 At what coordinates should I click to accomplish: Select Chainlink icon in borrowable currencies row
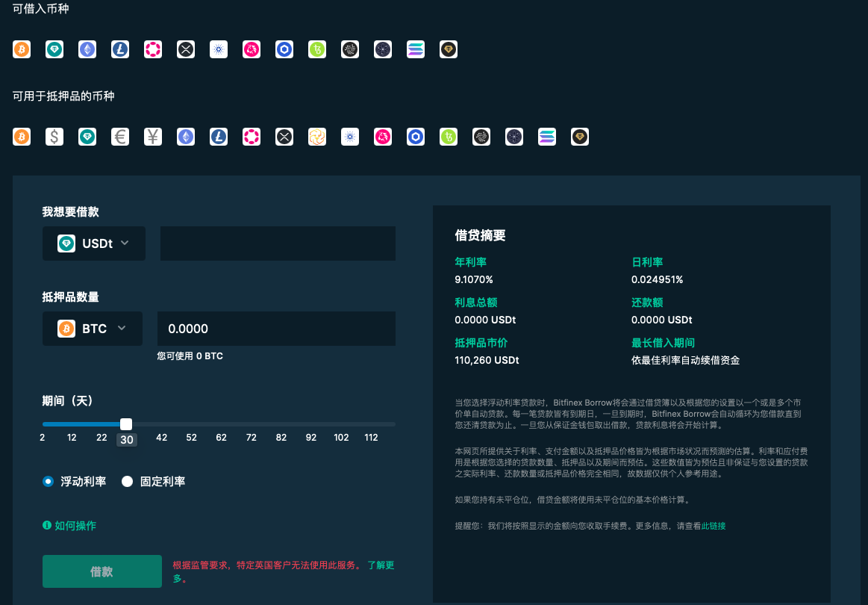284,49
